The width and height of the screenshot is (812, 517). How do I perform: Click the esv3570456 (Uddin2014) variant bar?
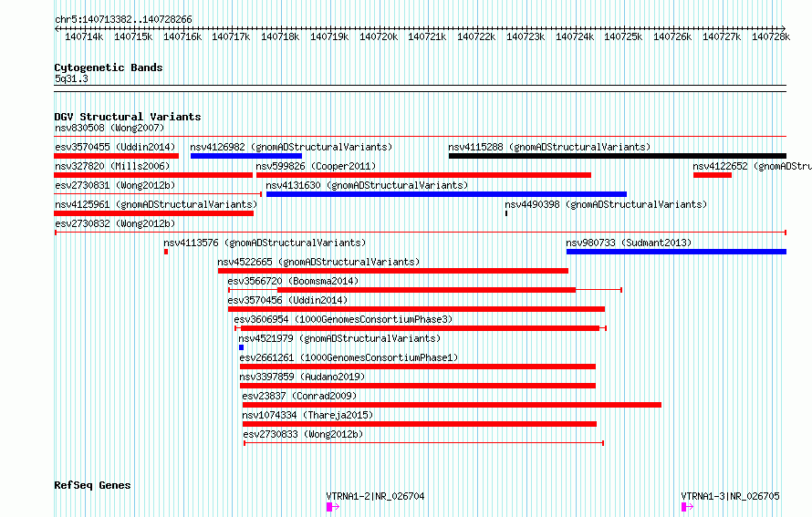coord(416,309)
